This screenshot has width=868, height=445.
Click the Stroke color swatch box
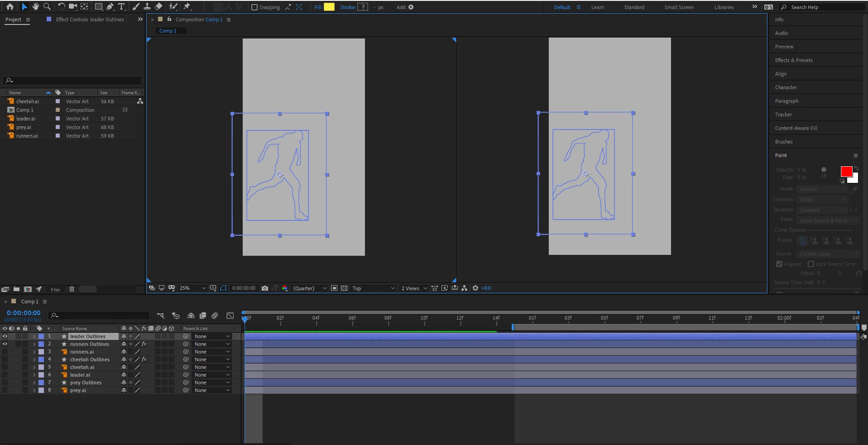(363, 7)
